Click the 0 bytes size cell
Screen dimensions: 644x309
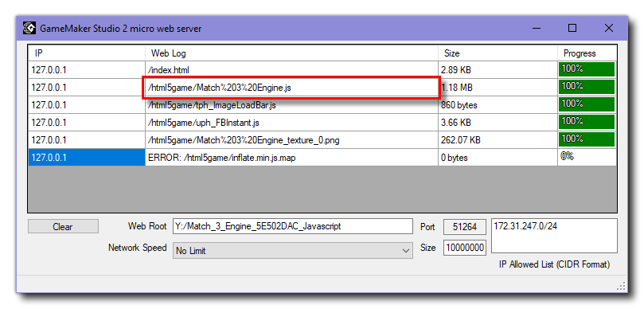tap(498, 158)
